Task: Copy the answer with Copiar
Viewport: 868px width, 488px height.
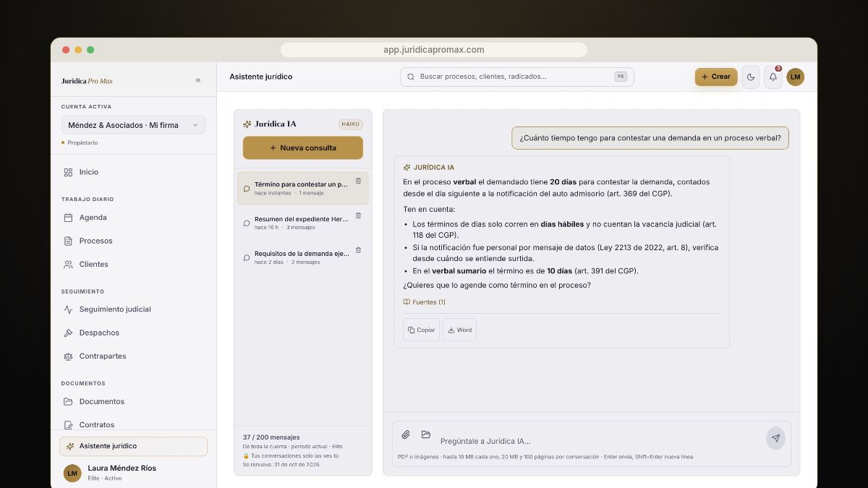Action: point(421,330)
